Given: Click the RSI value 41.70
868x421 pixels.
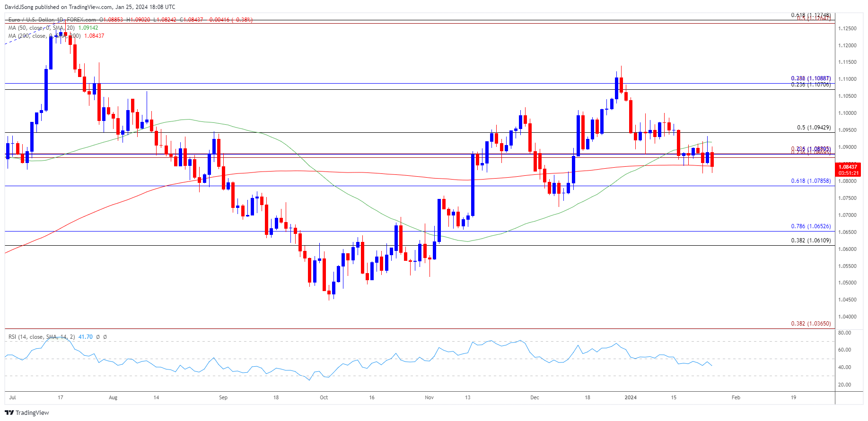Looking at the screenshot, I should (x=85, y=337).
